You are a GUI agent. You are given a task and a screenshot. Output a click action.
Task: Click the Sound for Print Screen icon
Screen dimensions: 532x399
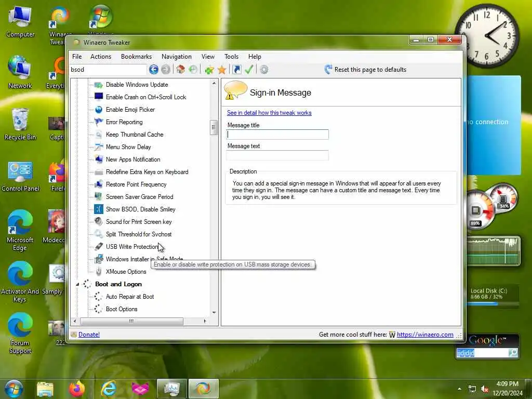pos(99,221)
